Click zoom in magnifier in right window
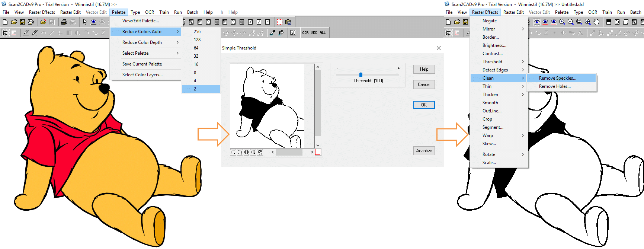Viewport: 644px width, 249px height. tap(562, 22)
